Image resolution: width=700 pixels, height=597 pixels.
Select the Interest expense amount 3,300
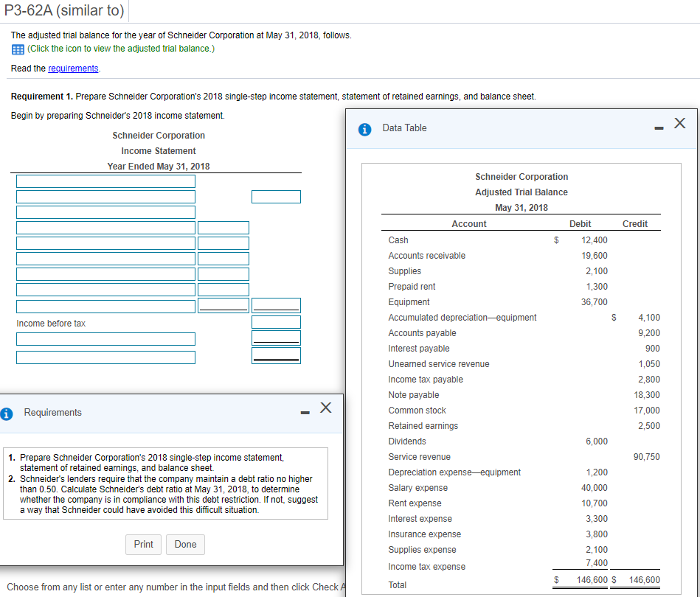pos(597,518)
